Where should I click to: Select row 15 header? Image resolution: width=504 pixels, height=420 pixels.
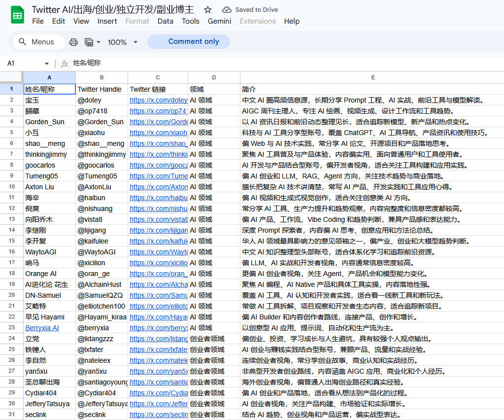(11, 241)
